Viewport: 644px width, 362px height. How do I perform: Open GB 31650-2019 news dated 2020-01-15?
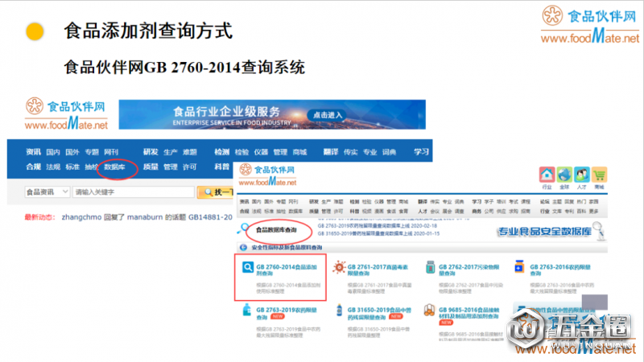pyautogui.click(x=378, y=233)
